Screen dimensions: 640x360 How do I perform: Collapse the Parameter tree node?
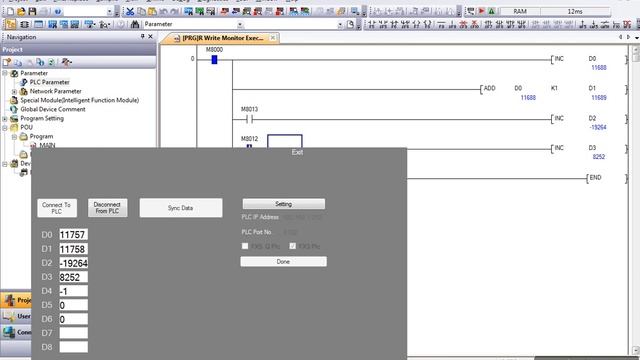coord(5,73)
